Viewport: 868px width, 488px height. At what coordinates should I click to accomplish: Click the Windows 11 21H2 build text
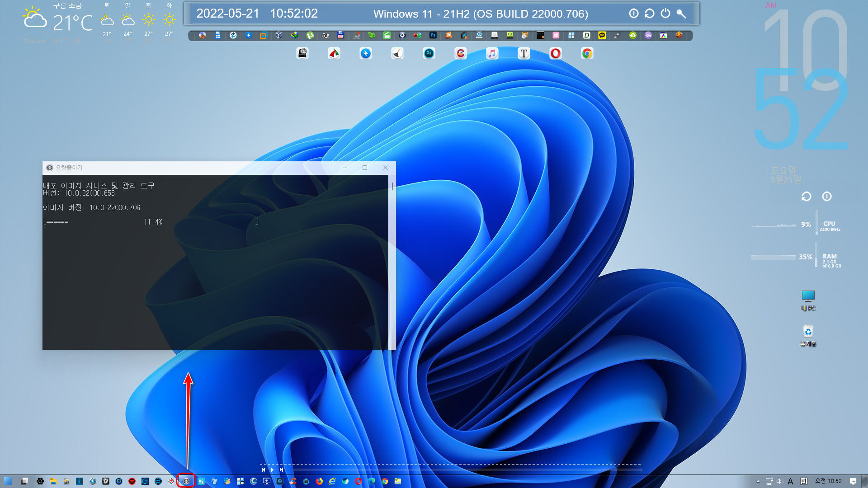pos(481,14)
